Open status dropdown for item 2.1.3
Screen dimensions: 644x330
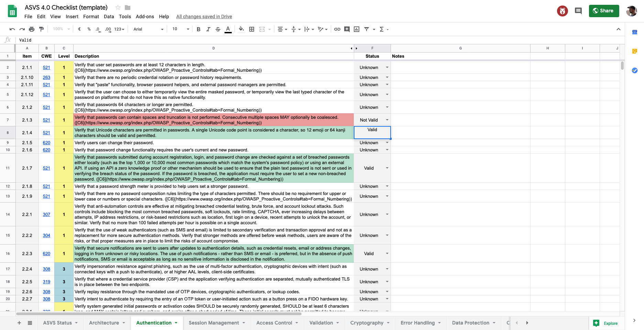point(387,120)
